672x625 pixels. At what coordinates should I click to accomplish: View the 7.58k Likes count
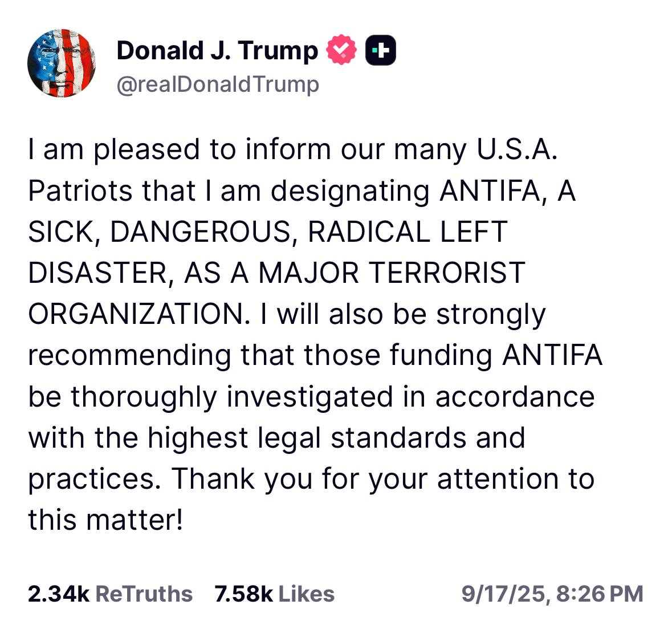point(244,594)
